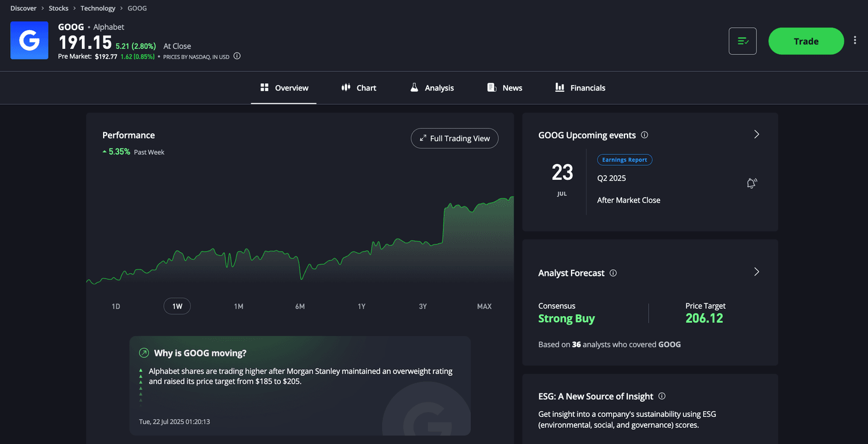This screenshot has width=868, height=444.
Task: Toggle the earnings reminder bell for Q2 2025
Action: 752,183
